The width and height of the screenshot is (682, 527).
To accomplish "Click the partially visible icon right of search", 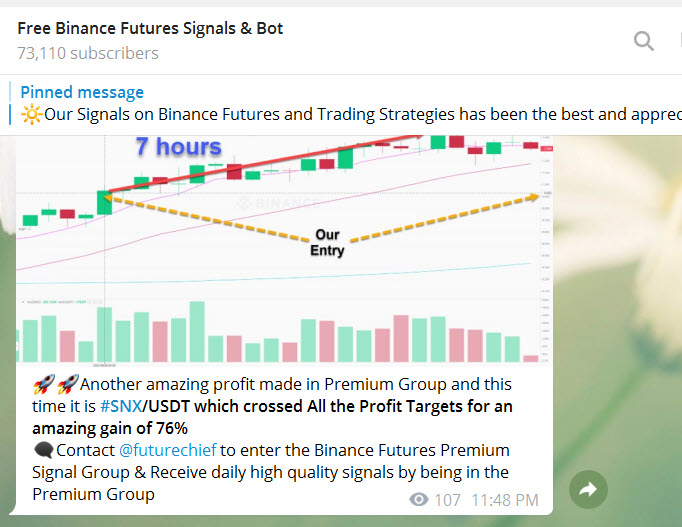I will pyautogui.click(x=677, y=40).
